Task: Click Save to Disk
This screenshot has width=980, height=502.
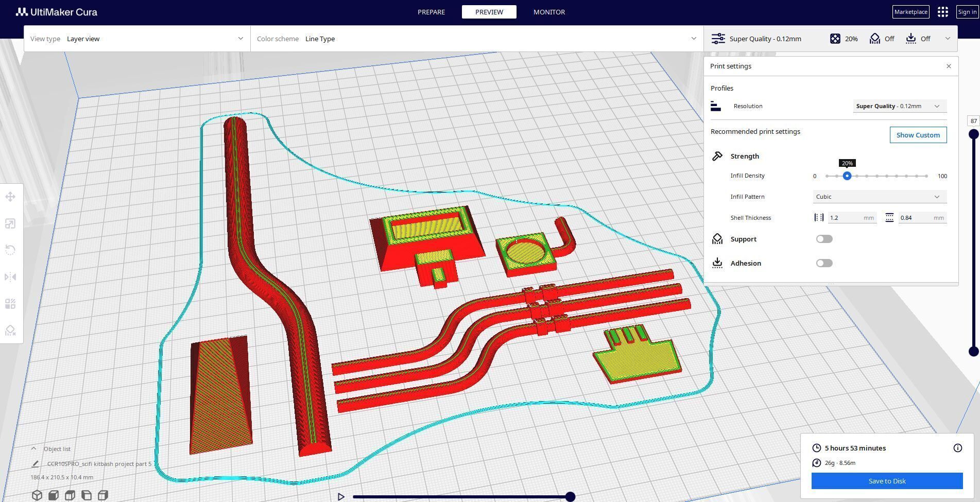Action: [887, 481]
